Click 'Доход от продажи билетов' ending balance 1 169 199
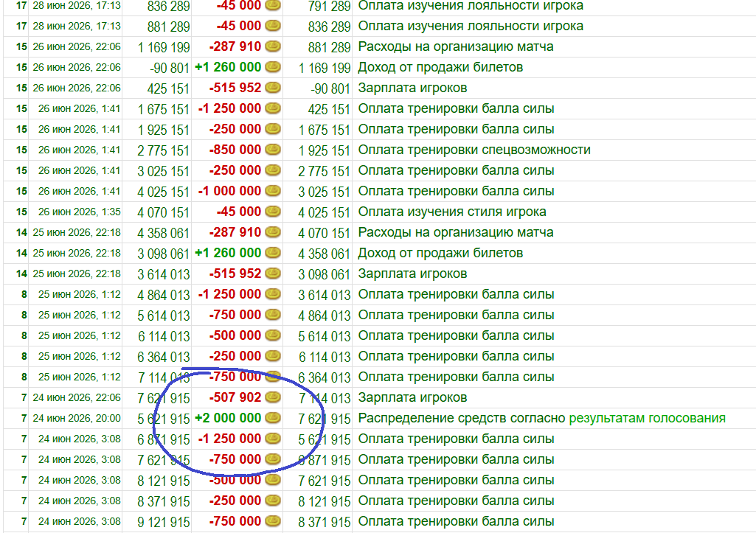The width and height of the screenshot is (756, 533). (440, 67)
